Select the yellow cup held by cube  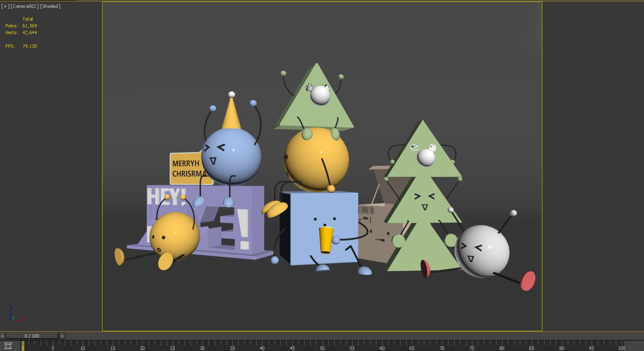pyautogui.click(x=326, y=240)
